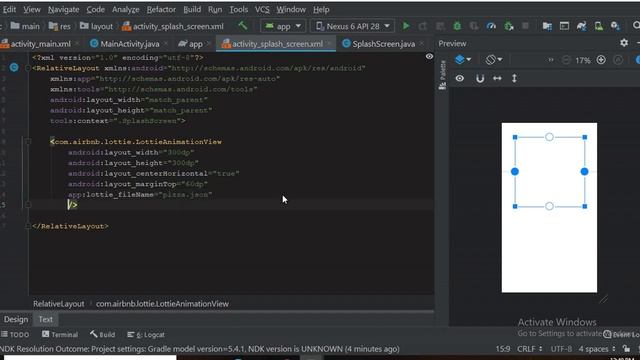Open the Analyze menu
Image resolution: width=640 pixels, height=360 pixels.
(x=126, y=9)
